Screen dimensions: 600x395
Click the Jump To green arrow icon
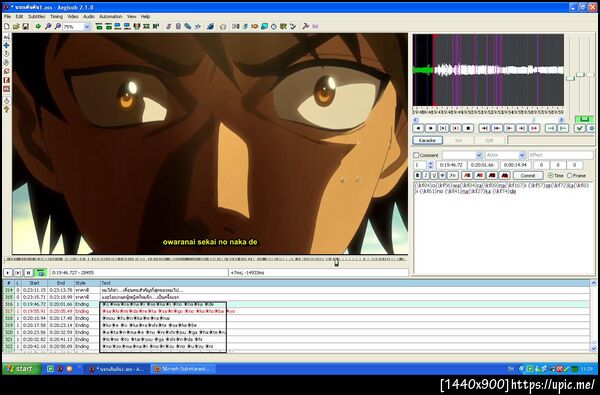(x=38, y=26)
